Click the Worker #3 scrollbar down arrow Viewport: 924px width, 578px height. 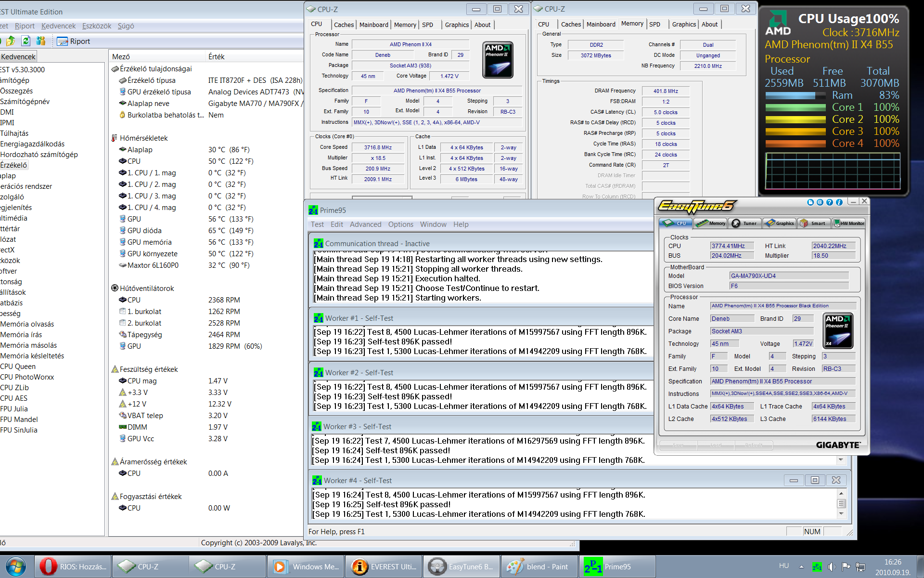coord(841,460)
